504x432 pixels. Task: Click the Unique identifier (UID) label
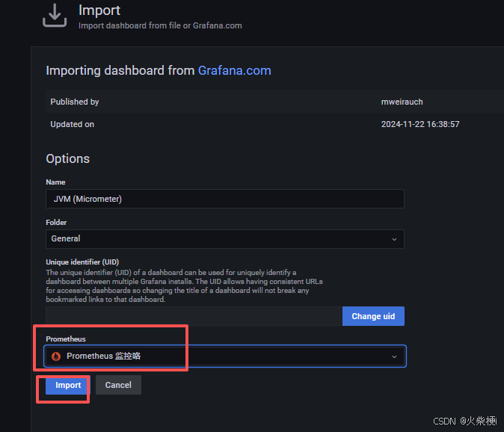click(x=82, y=262)
